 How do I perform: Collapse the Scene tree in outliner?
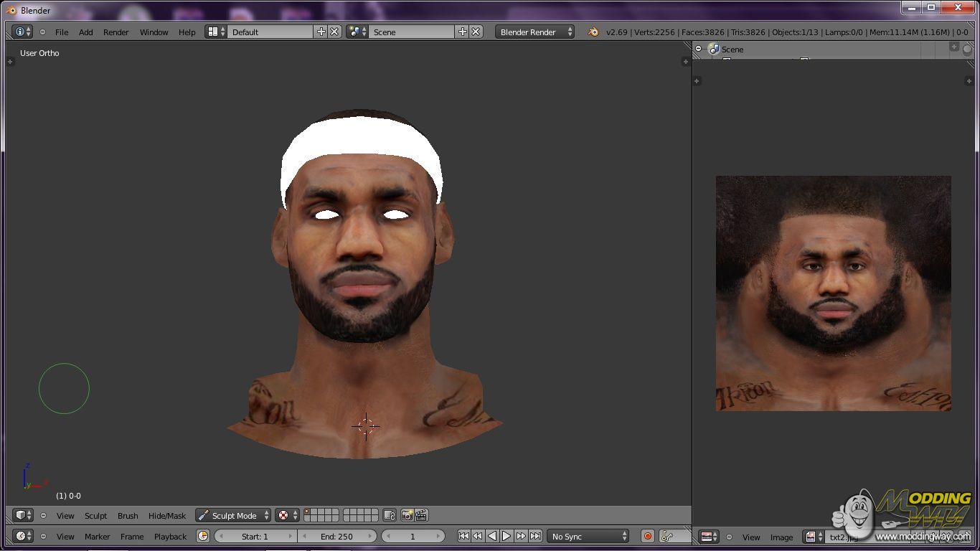coord(699,49)
